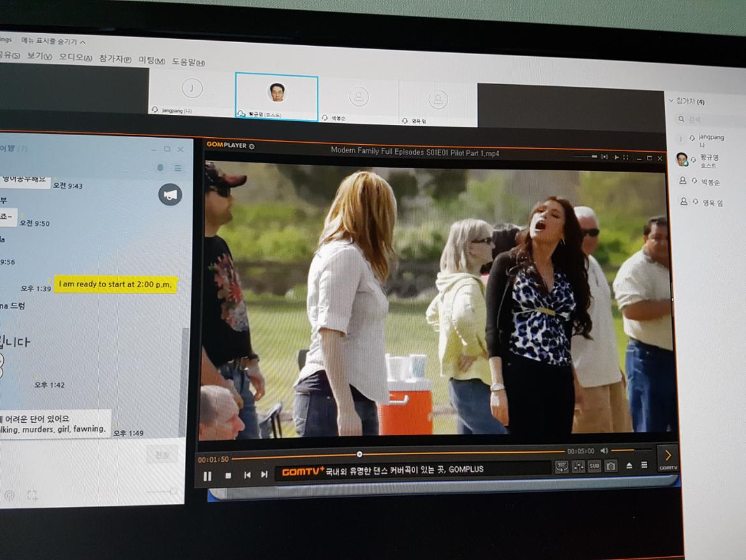Pause the video in GOM Player

tap(207, 475)
